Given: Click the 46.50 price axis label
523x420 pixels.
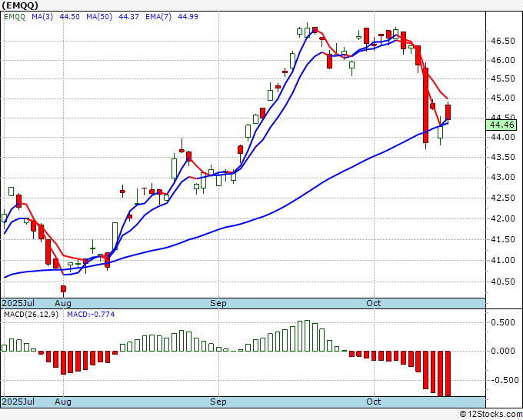Looking at the screenshot, I should (503, 41).
